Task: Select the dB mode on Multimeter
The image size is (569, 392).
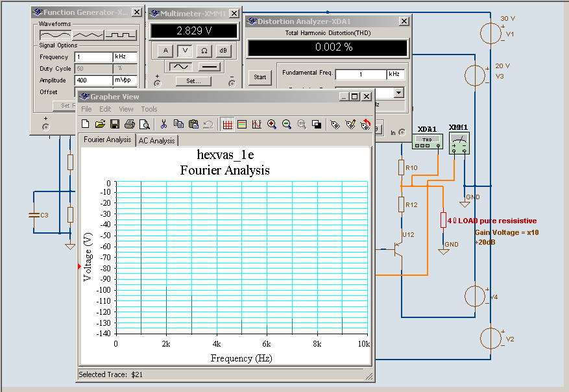Action: click(223, 51)
